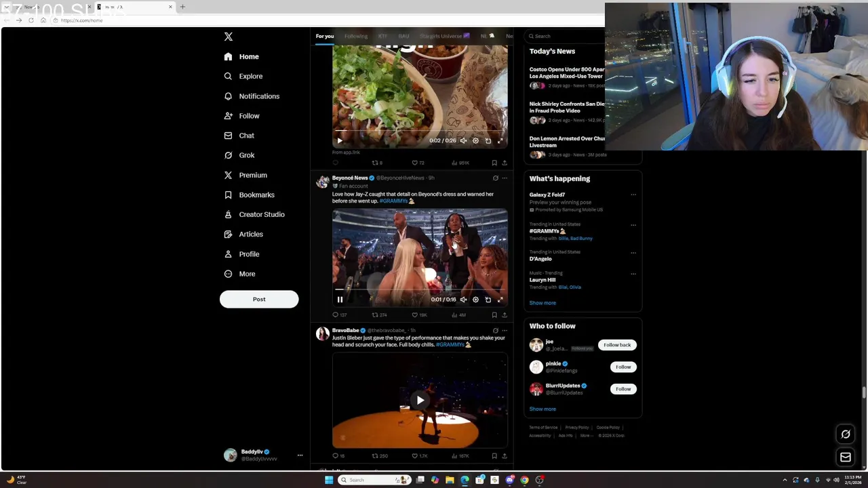Viewport: 868px width, 488px height.
Task: Switch to the KTF tab
Action: [382, 36]
